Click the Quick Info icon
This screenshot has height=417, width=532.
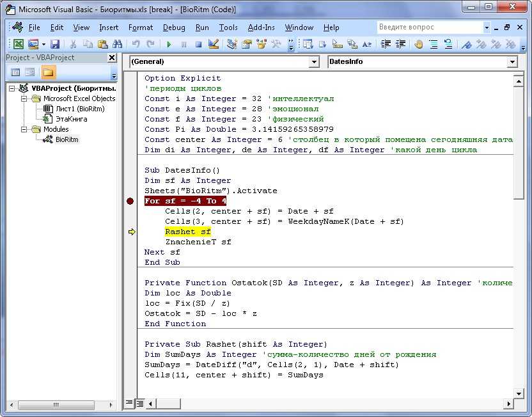[x=337, y=44]
